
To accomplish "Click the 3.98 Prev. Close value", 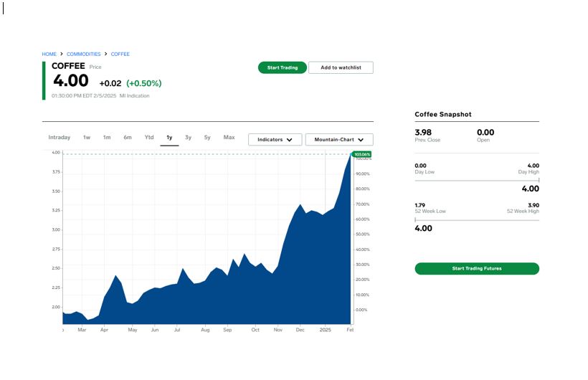I will [423, 133].
